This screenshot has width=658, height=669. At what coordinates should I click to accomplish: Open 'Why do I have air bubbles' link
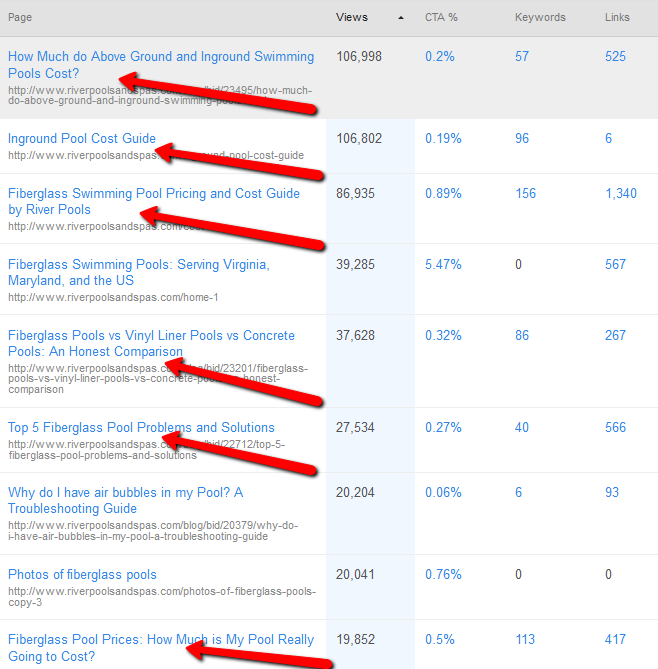125,493
